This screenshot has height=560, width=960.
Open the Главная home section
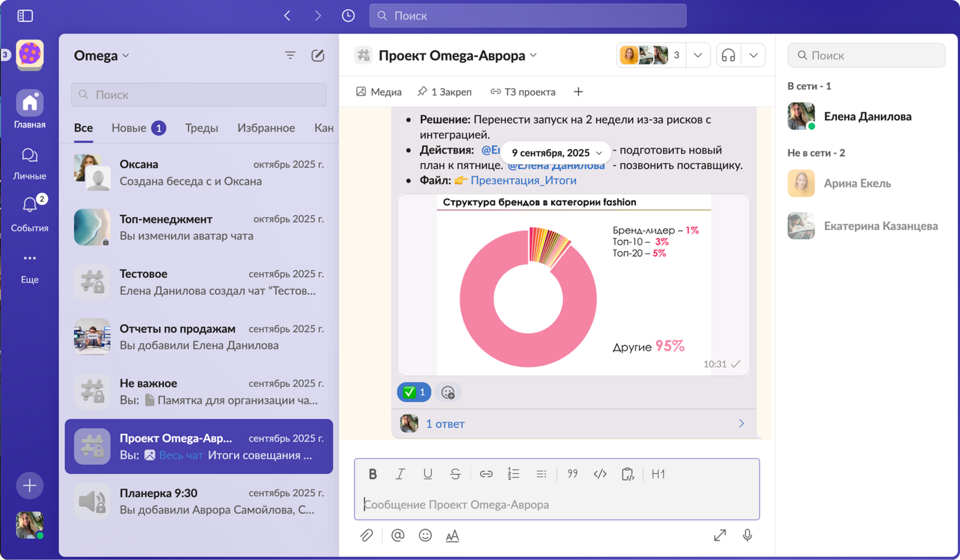click(30, 110)
